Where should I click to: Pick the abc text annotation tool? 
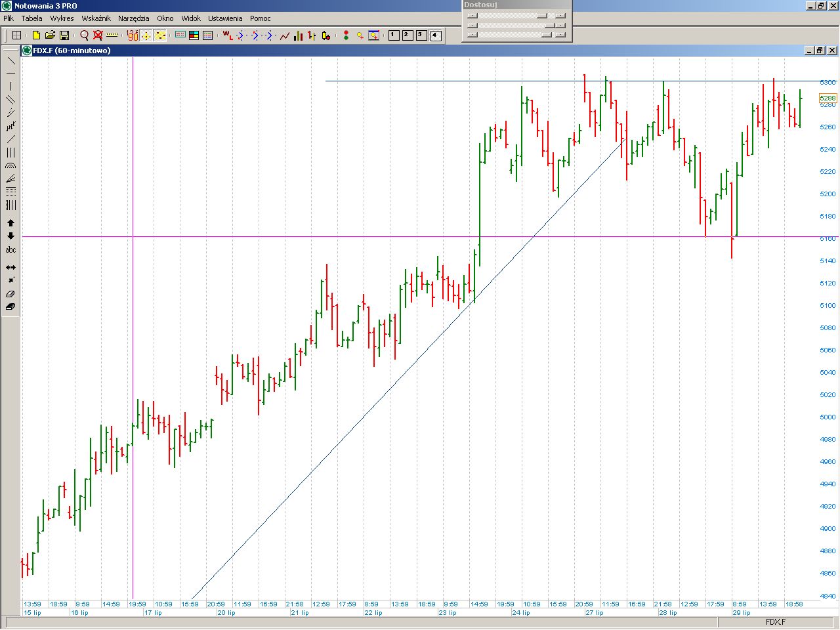click(10, 250)
